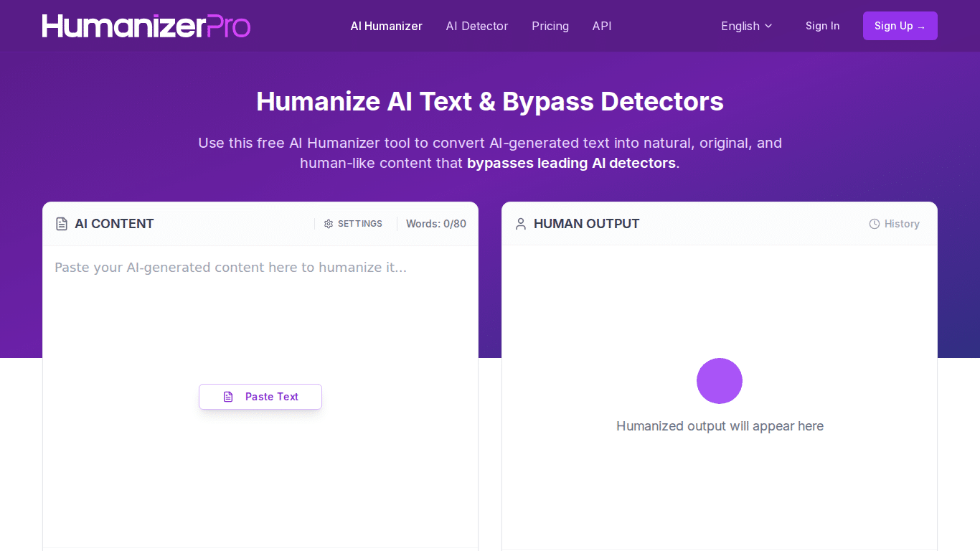This screenshot has height=551, width=980.
Task: Expand the English language dropdown
Action: coord(746,26)
